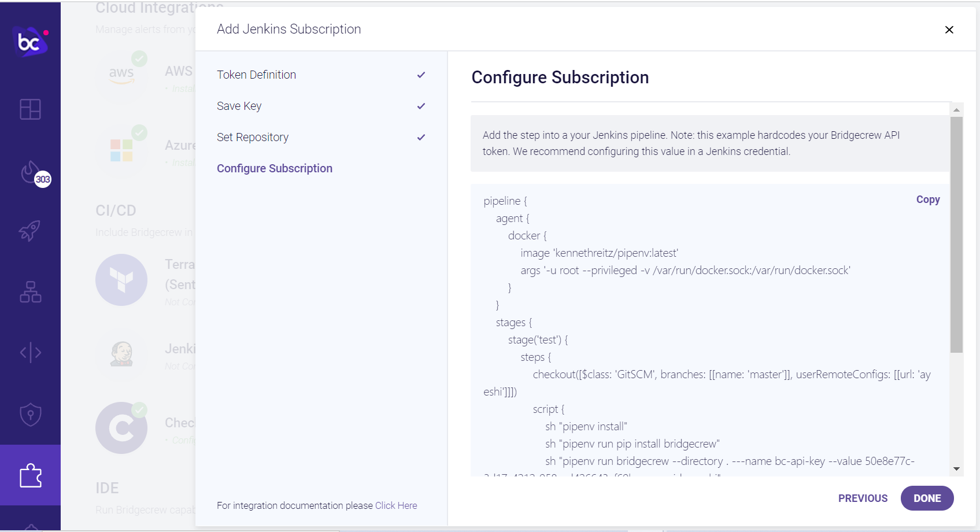Go to the Token Definition step
Viewport: 980px width, 532px height.
(256, 75)
